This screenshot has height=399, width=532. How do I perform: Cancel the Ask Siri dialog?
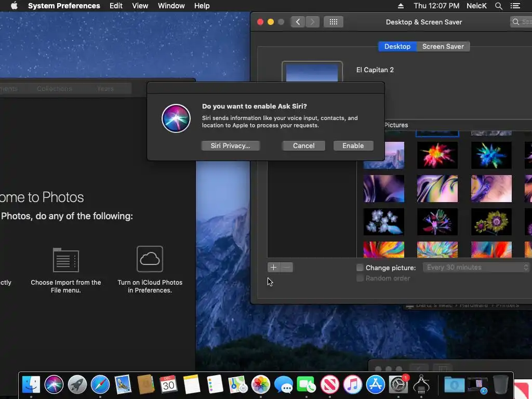pyautogui.click(x=303, y=145)
